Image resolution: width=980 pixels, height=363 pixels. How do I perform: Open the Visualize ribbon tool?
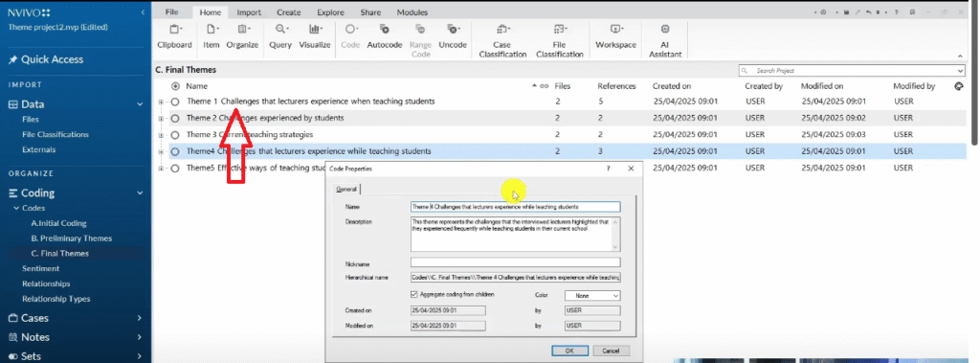(315, 36)
